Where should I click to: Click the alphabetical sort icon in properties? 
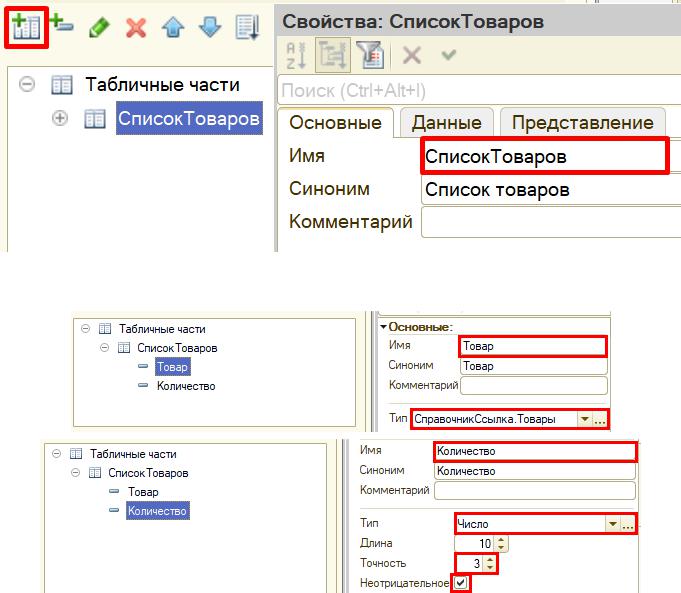[296, 55]
